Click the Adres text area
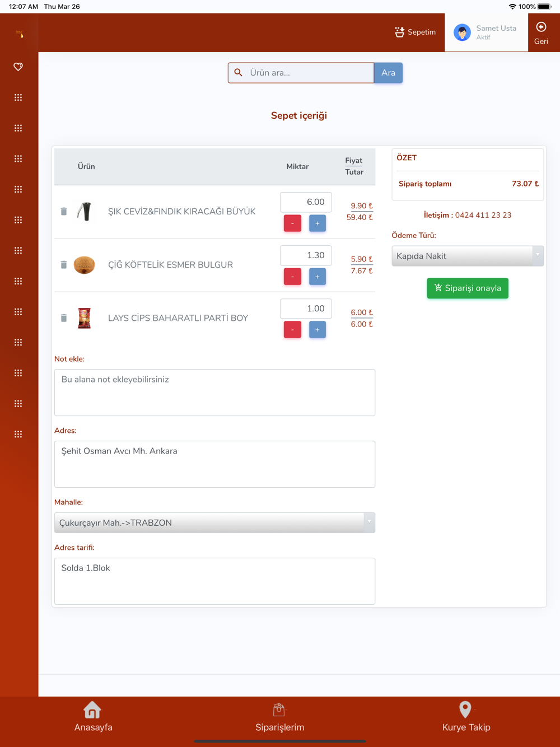This screenshot has height=747, width=560. 214,464
